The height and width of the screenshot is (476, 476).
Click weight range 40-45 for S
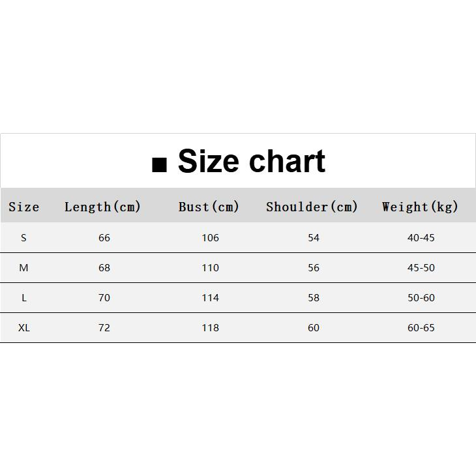click(x=421, y=238)
